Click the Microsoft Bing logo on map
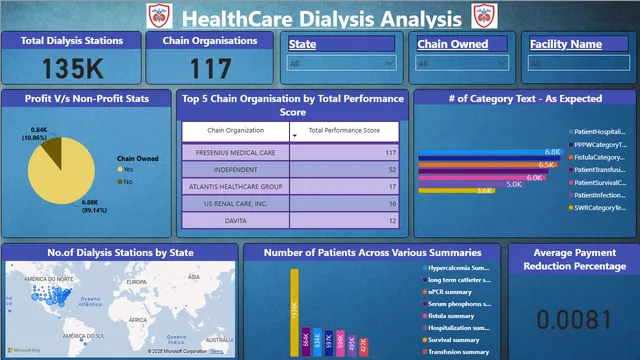The width and height of the screenshot is (640, 360). (x=24, y=350)
